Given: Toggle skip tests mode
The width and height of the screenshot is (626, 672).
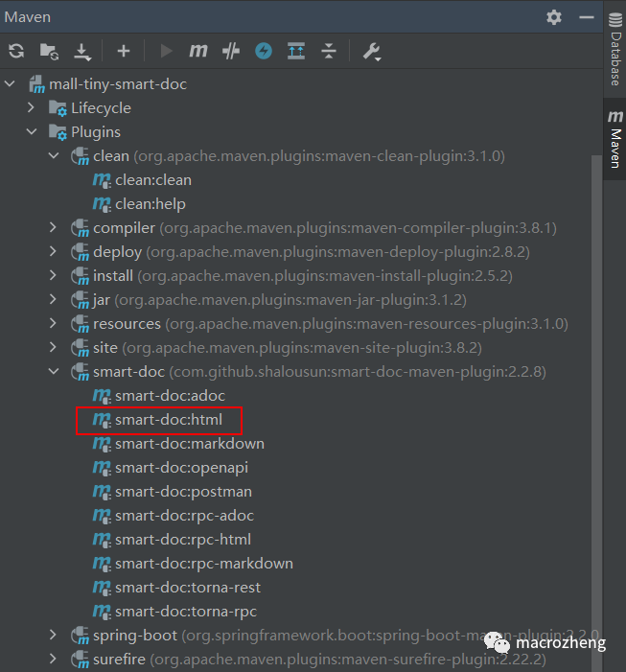Looking at the screenshot, I should coord(231,51).
